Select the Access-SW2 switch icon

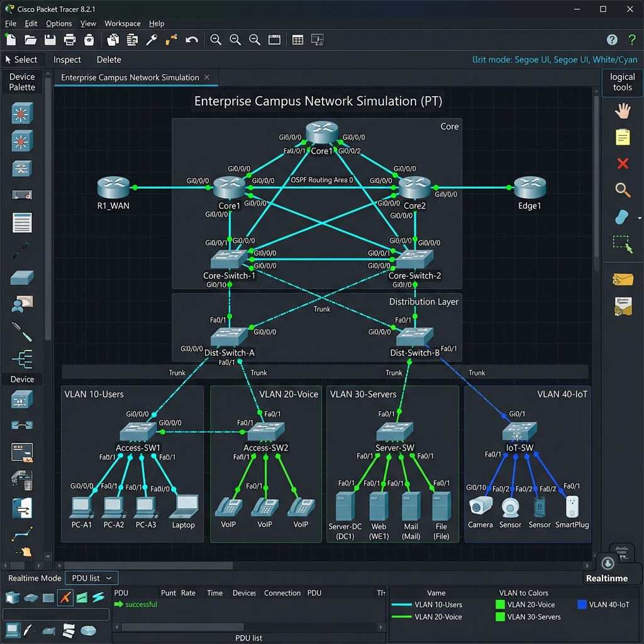(x=266, y=431)
